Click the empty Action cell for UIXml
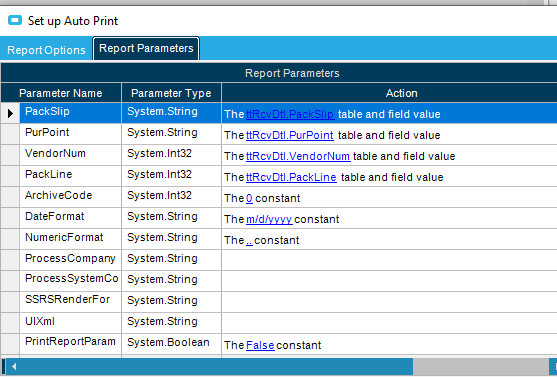This screenshot has width=557, height=377. [389, 323]
